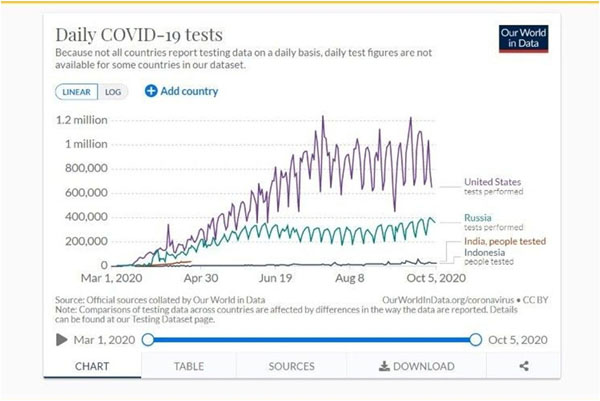
Task: Select the Russia legend label
Action: click(477, 218)
